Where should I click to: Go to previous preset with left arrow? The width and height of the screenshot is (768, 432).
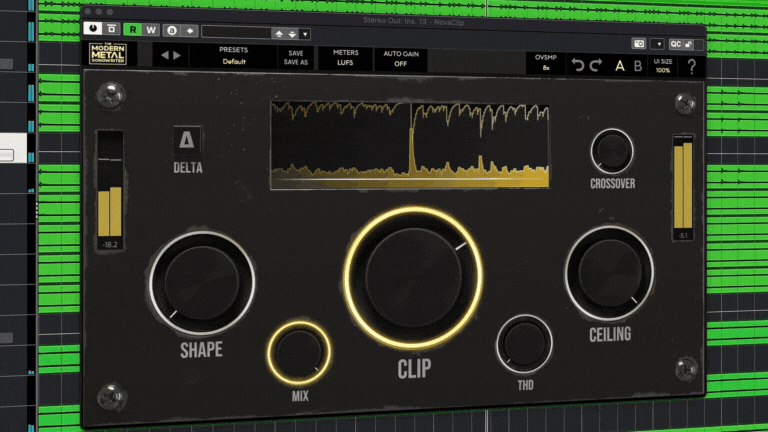pos(166,56)
